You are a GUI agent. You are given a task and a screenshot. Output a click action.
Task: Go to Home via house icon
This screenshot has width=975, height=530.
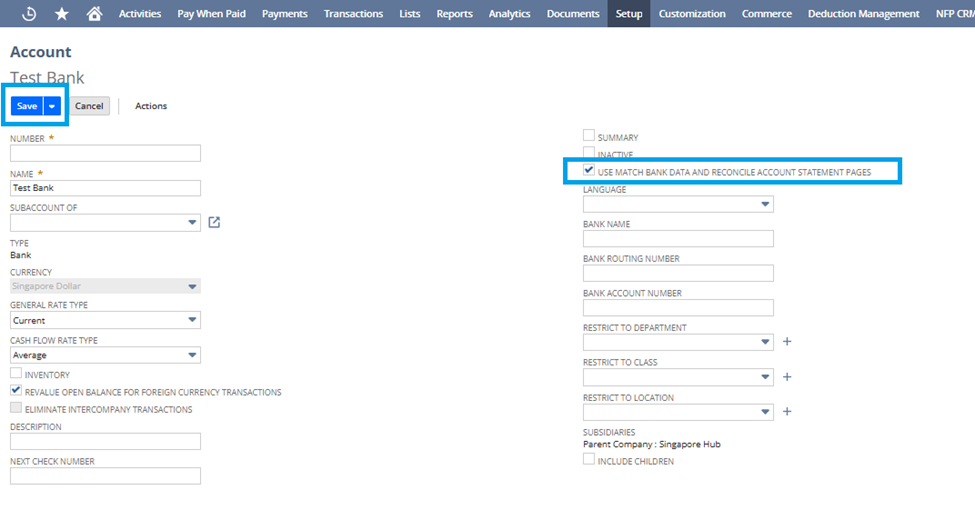pos(95,14)
